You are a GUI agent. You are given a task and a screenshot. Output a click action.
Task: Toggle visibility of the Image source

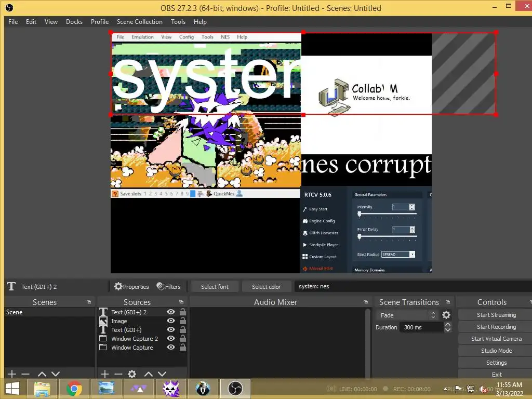(171, 321)
